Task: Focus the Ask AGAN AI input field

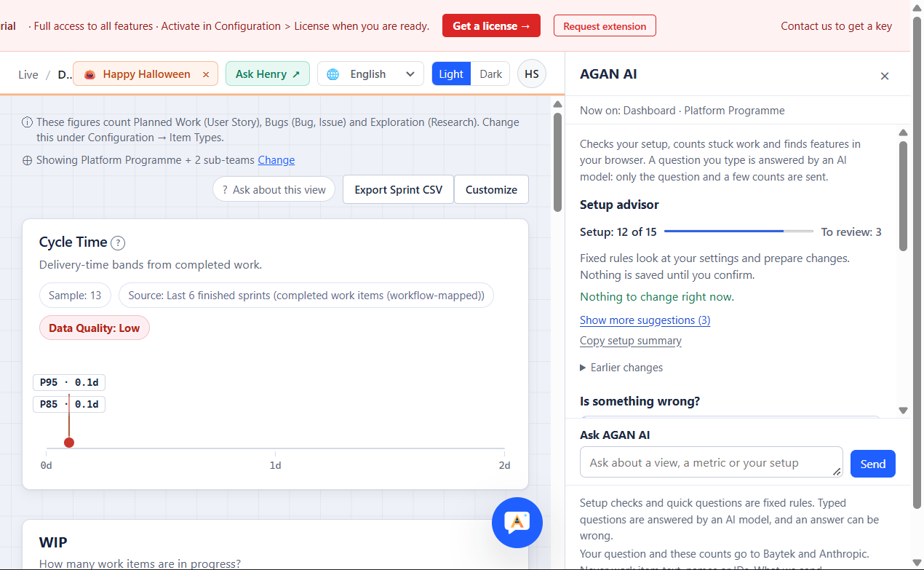Action: coord(711,462)
